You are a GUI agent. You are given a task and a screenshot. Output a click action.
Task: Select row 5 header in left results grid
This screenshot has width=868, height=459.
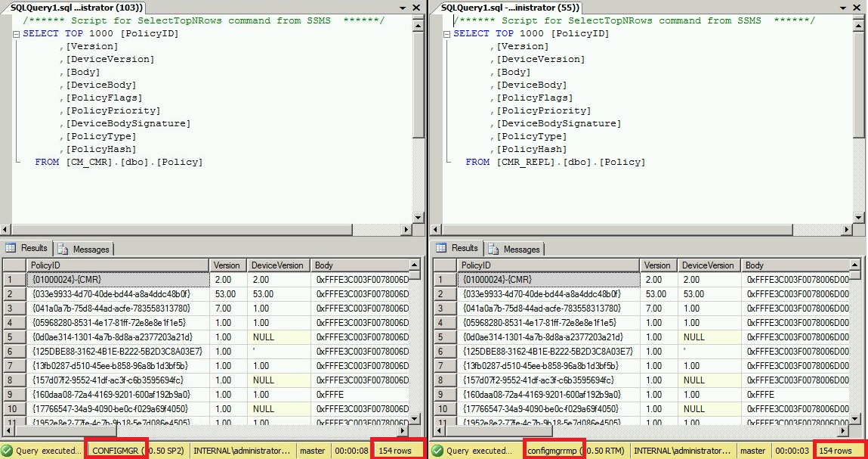13,337
